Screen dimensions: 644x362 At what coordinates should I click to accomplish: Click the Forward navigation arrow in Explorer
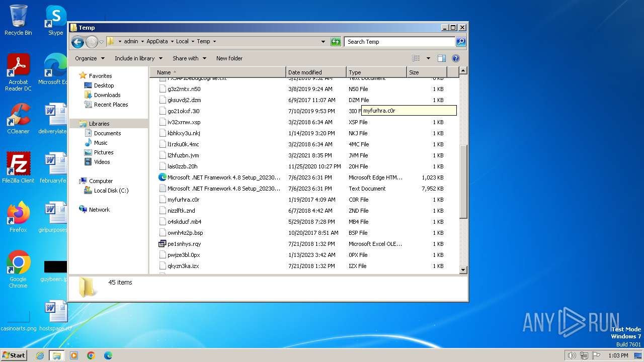coord(92,42)
